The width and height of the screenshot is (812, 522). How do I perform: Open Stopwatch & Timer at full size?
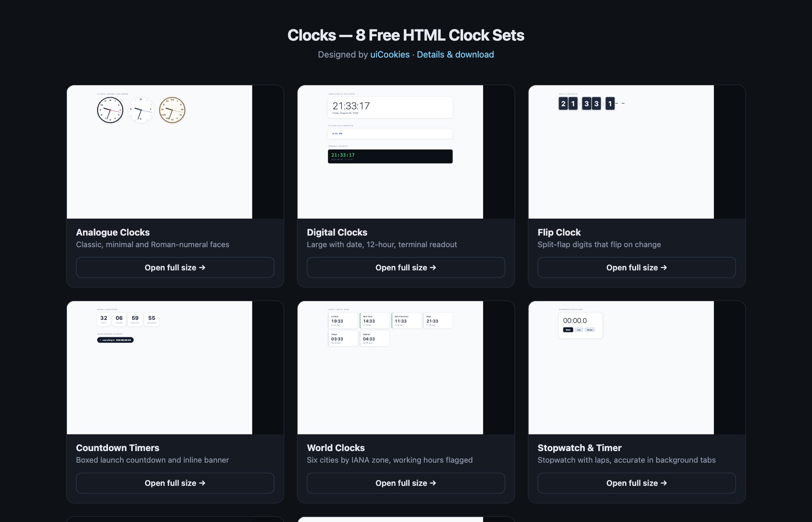pyautogui.click(x=637, y=483)
